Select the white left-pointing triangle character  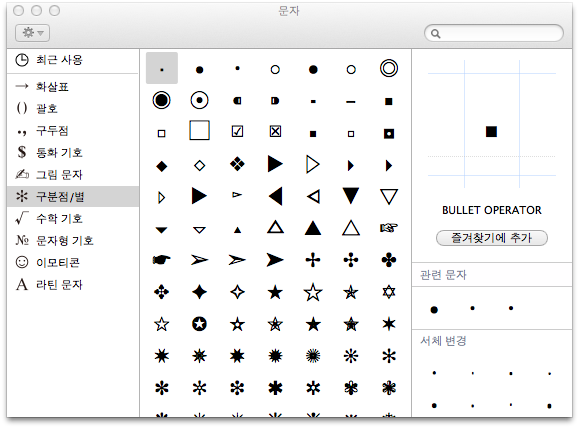pyautogui.click(x=313, y=196)
